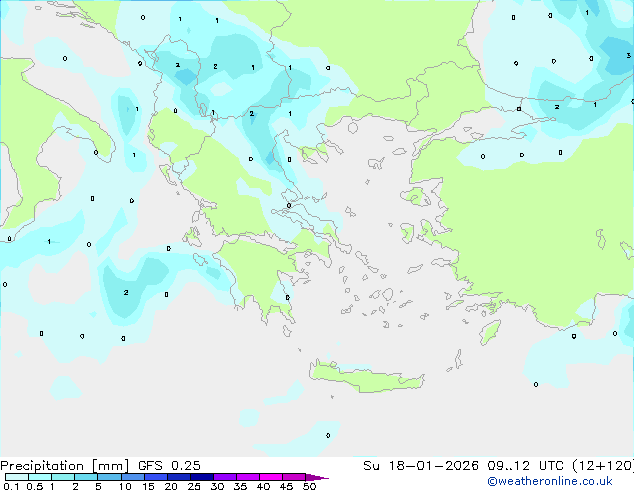Click the legend value label '0.1'
This screenshot has width=634, height=490.
11,486
